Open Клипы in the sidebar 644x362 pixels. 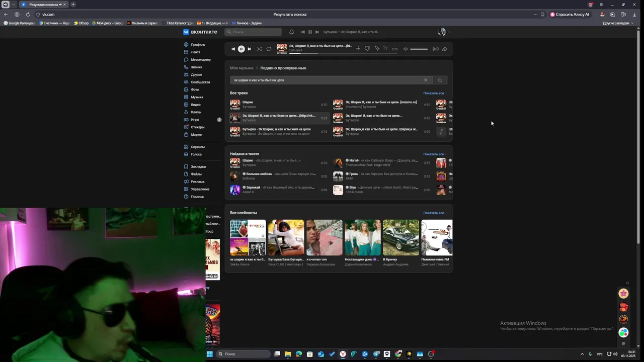196,112
